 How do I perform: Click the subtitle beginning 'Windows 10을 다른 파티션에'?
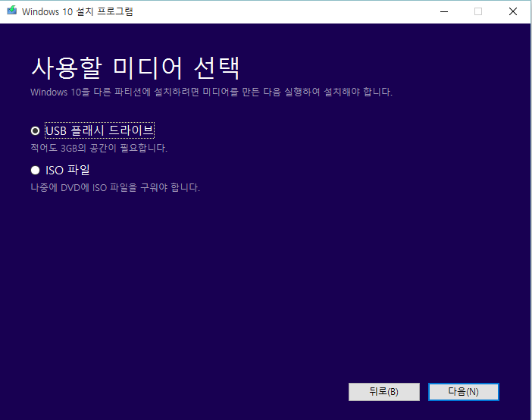[211, 92]
